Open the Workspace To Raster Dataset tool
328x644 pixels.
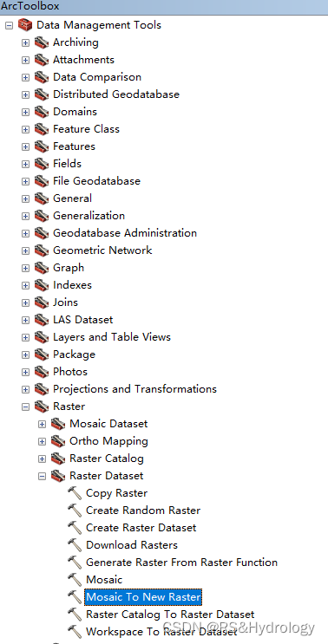(161, 632)
